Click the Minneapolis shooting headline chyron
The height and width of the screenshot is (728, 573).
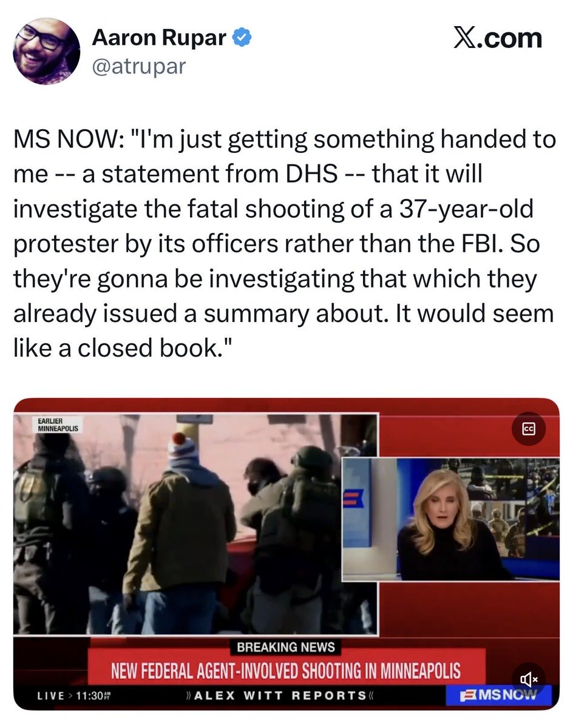click(x=286, y=670)
